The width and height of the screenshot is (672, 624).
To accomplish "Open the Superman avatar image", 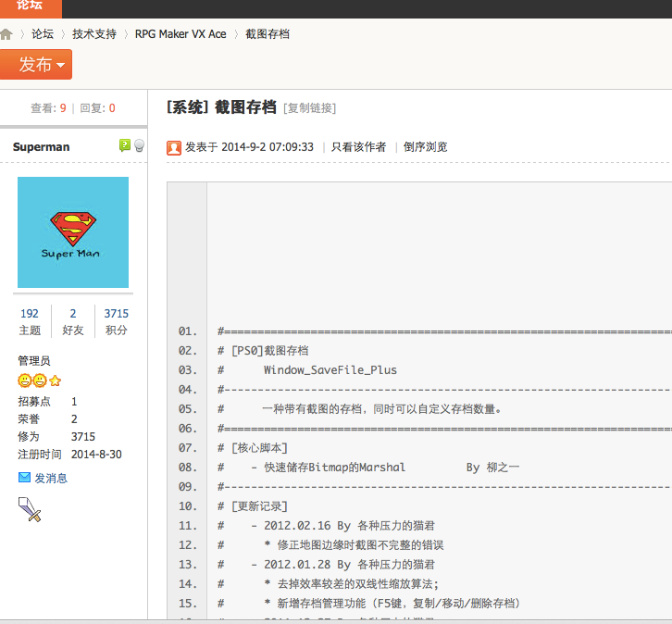I will [73, 232].
